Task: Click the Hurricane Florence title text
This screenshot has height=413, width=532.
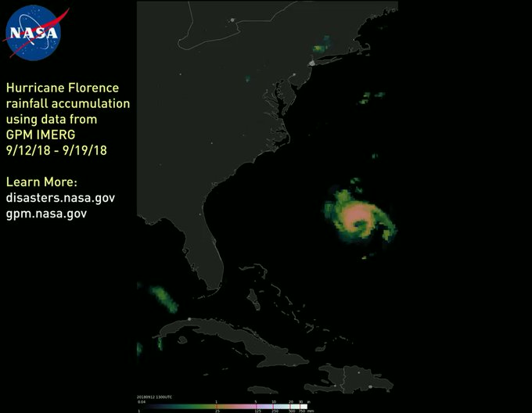Action: [x=63, y=88]
